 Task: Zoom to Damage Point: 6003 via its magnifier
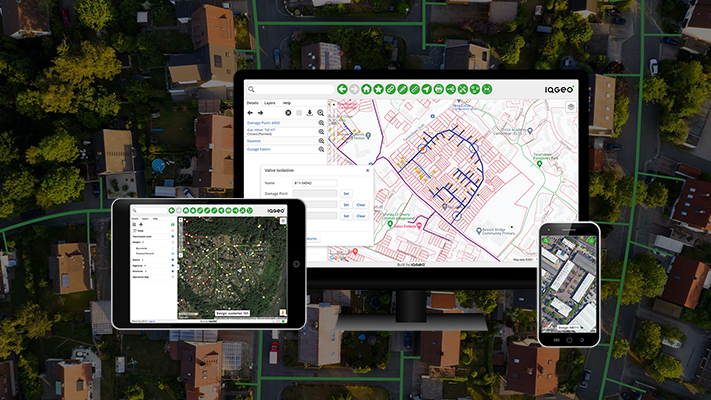[x=321, y=123]
